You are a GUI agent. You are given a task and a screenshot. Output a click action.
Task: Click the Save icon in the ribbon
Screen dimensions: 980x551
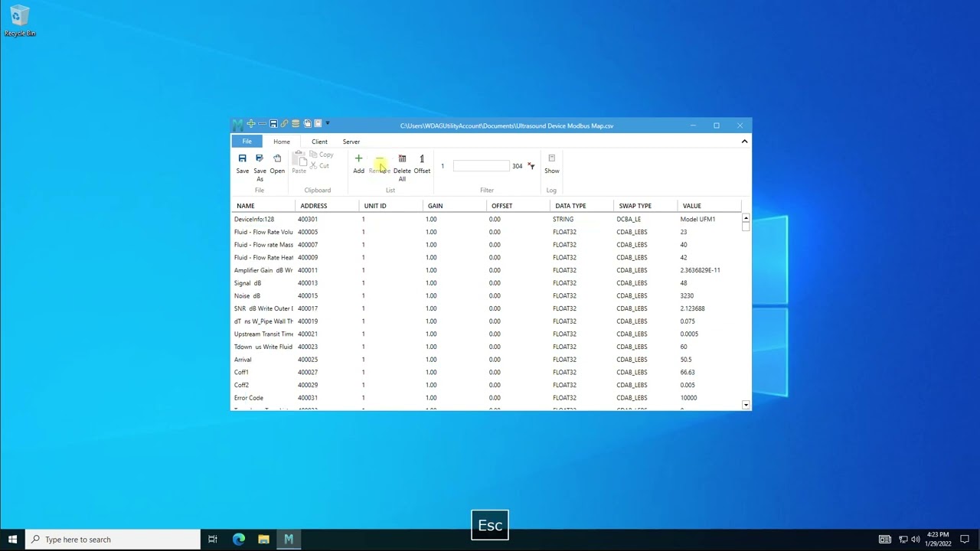(242, 158)
